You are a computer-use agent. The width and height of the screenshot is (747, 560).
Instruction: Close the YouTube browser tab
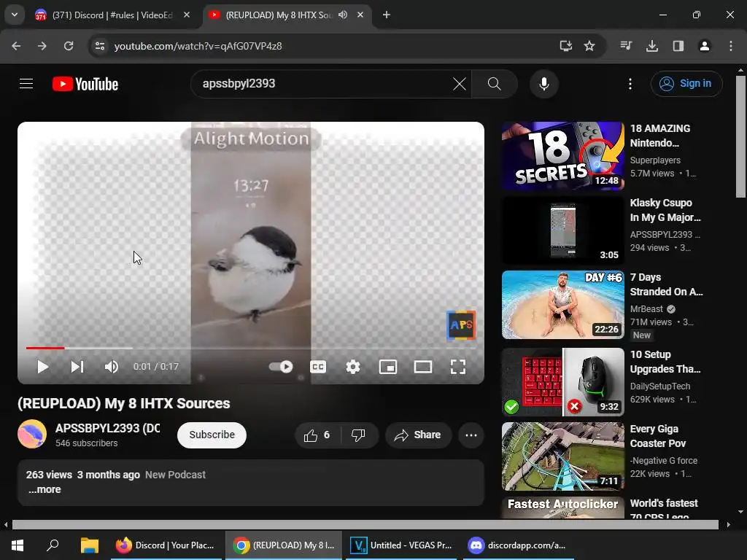click(x=360, y=15)
